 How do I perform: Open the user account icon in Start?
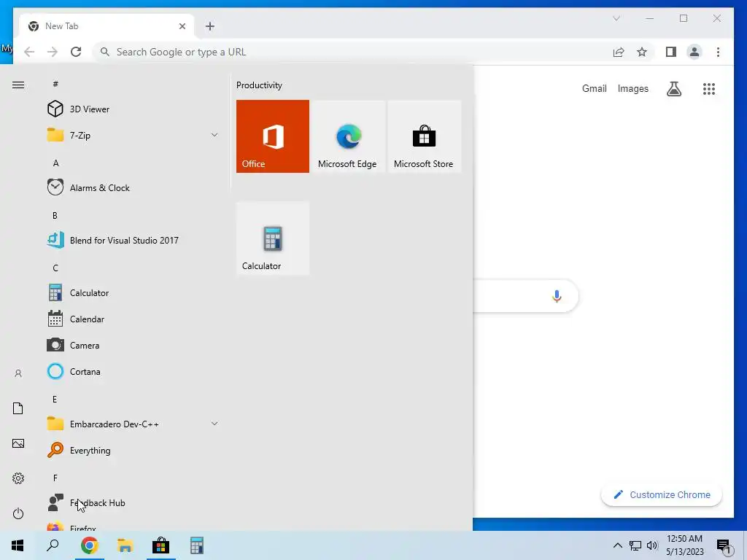tap(18, 373)
